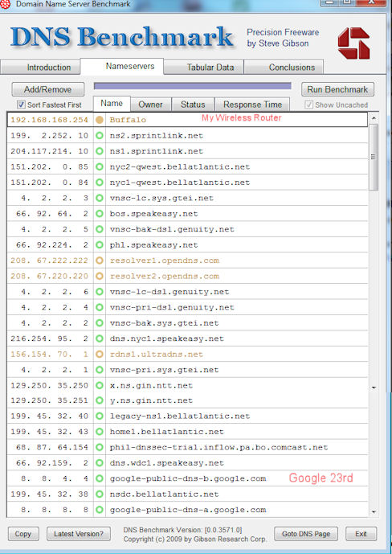Open the Introduction tab
The height and width of the screenshot is (554, 392).
40,67
